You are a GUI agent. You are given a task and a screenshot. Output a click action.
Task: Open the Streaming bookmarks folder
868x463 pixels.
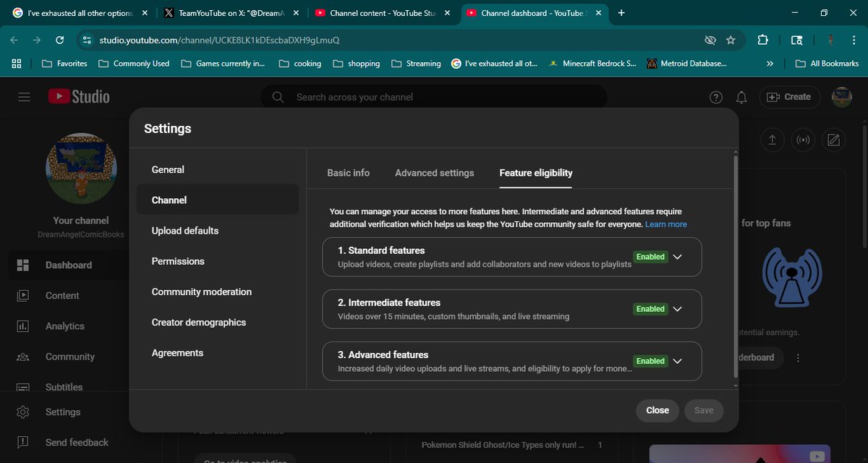416,64
